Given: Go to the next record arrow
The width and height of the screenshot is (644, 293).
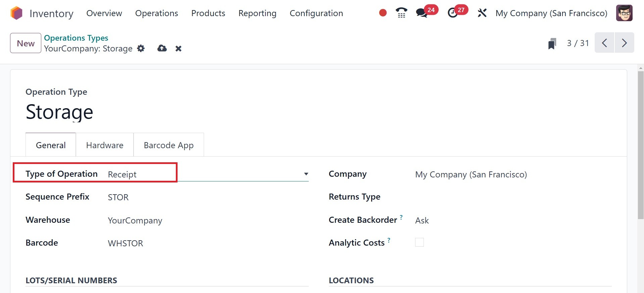Looking at the screenshot, I should point(624,43).
